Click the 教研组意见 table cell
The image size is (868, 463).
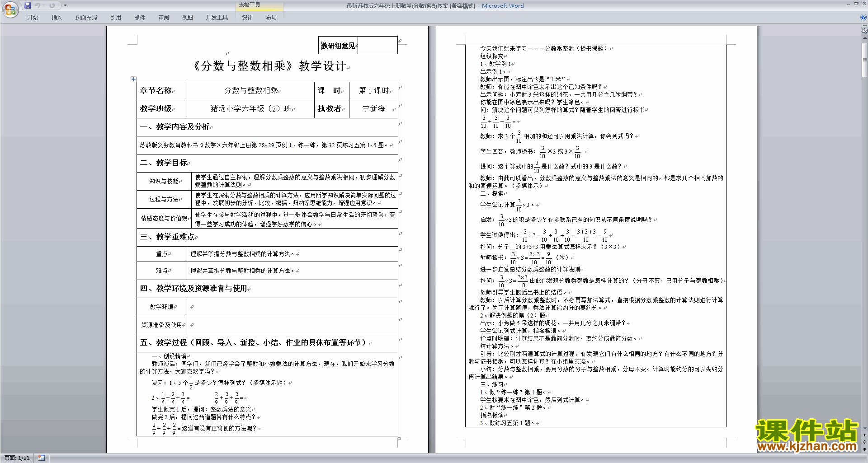coord(338,46)
